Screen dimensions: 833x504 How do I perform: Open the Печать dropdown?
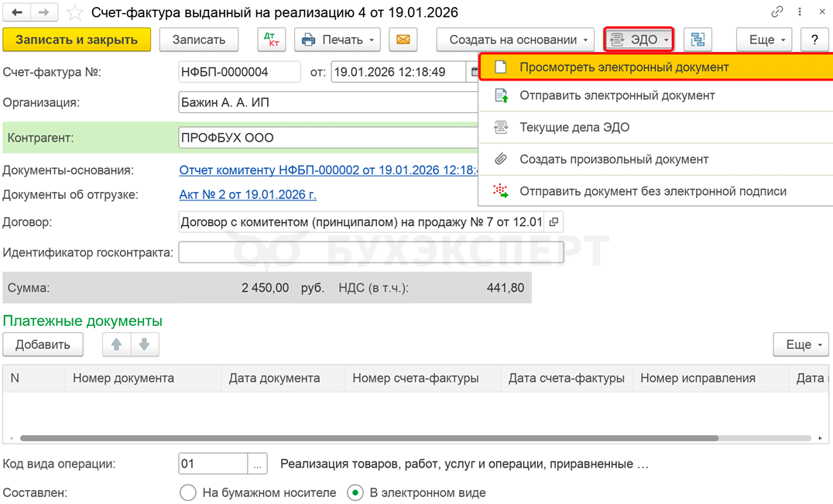tap(338, 39)
